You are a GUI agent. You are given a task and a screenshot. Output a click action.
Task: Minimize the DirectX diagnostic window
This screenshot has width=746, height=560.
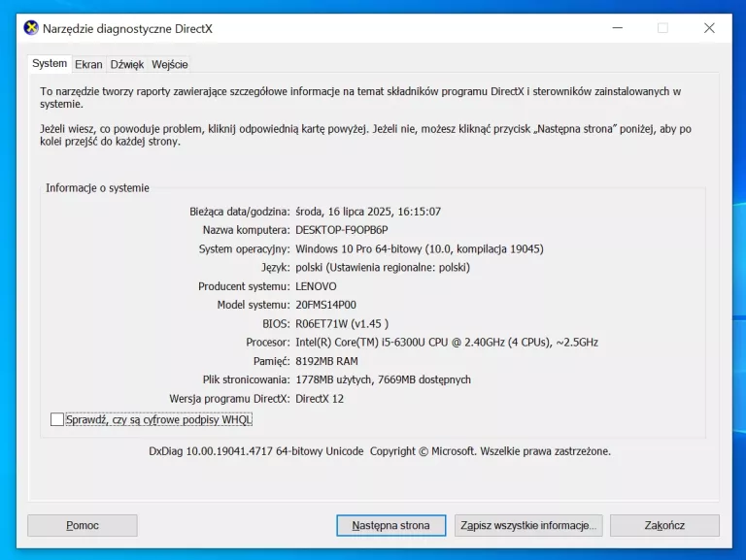[x=618, y=28]
